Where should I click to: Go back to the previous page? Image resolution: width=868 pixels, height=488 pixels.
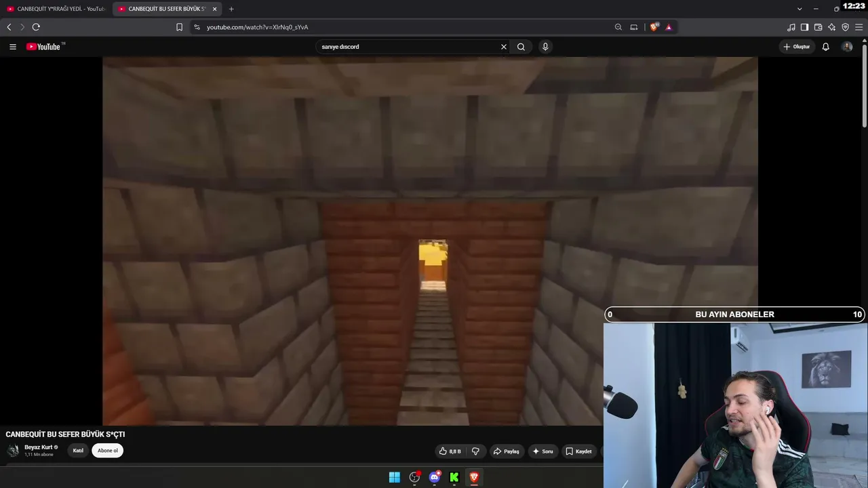pos(9,27)
